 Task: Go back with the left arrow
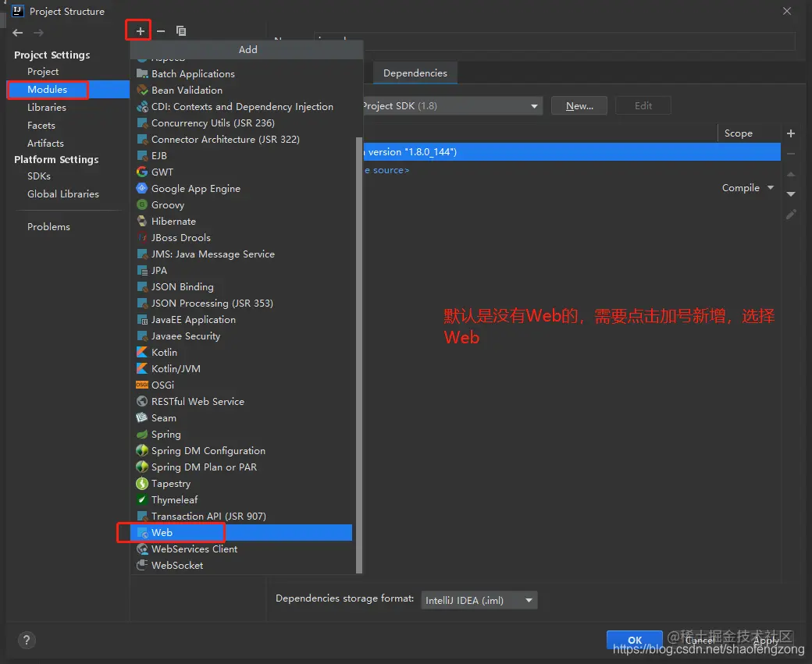18,33
